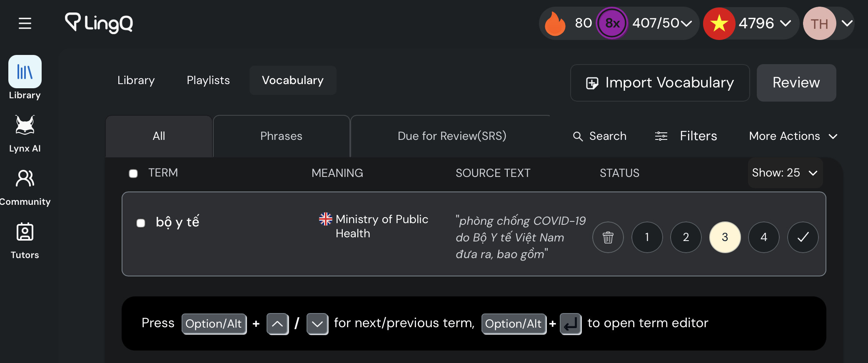The width and height of the screenshot is (868, 363).
Task: Switch to the Phrases tab
Action: pyautogui.click(x=281, y=136)
